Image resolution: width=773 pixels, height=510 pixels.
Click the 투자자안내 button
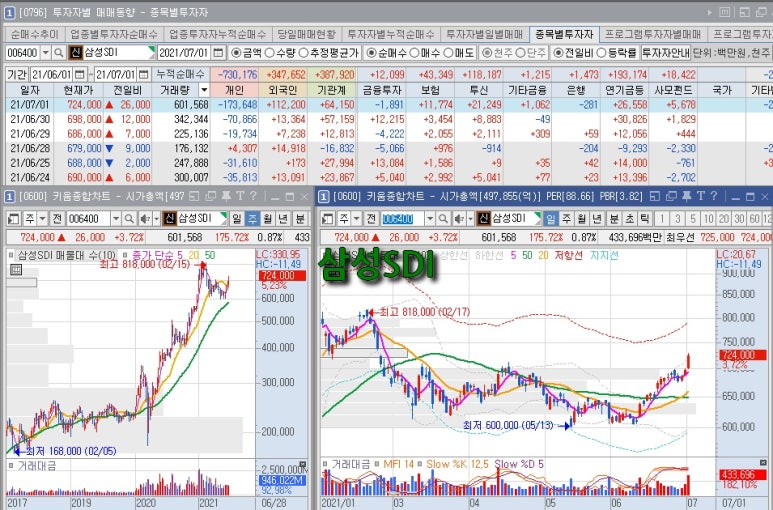point(666,52)
